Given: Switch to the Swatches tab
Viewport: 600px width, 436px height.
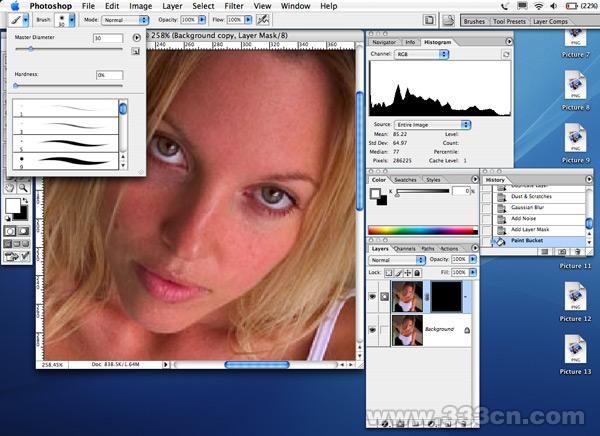Looking at the screenshot, I should coord(407,179).
